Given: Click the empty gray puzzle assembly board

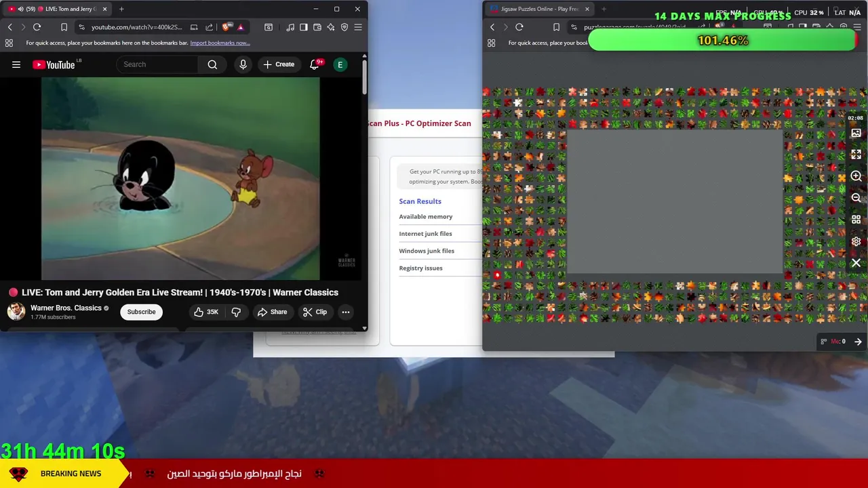Looking at the screenshot, I should click(675, 203).
